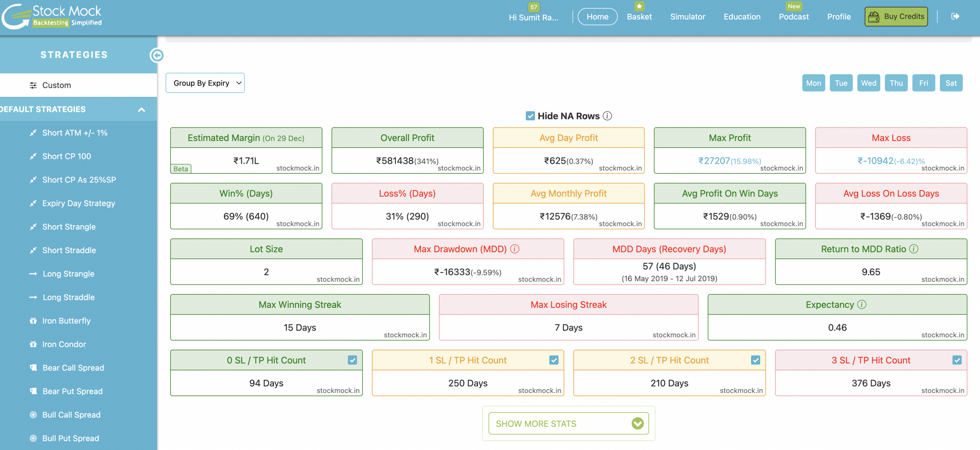This screenshot has width=980, height=450.
Task: Go to the Education page
Action: click(x=742, y=17)
